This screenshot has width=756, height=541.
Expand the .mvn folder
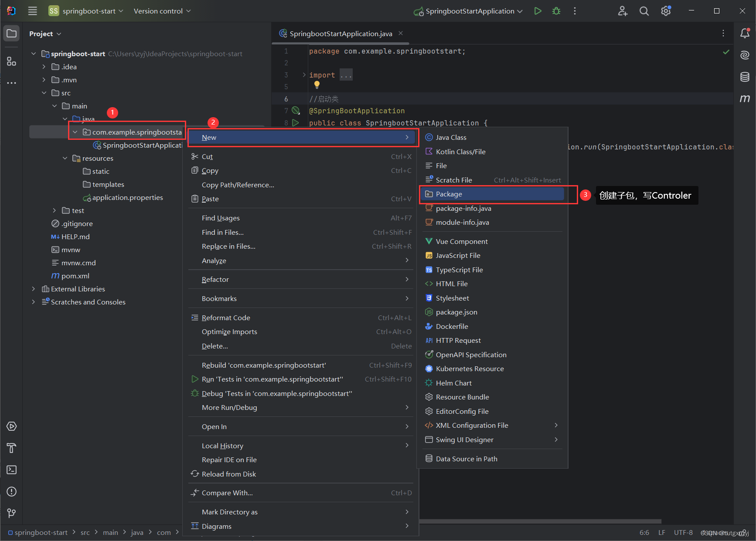(44, 80)
